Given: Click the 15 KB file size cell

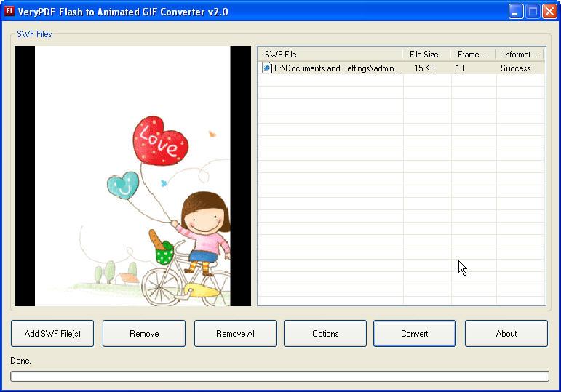Looking at the screenshot, I should (424, 68).
